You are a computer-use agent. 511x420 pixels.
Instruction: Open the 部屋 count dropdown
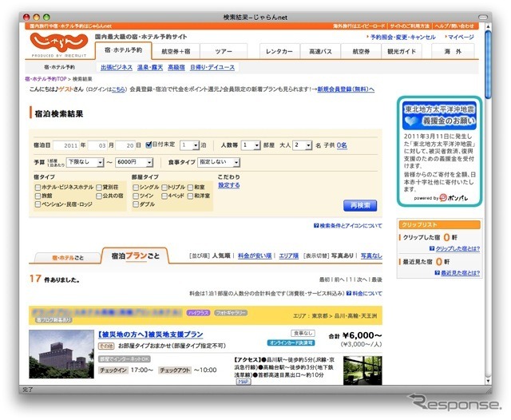(250, 145)
